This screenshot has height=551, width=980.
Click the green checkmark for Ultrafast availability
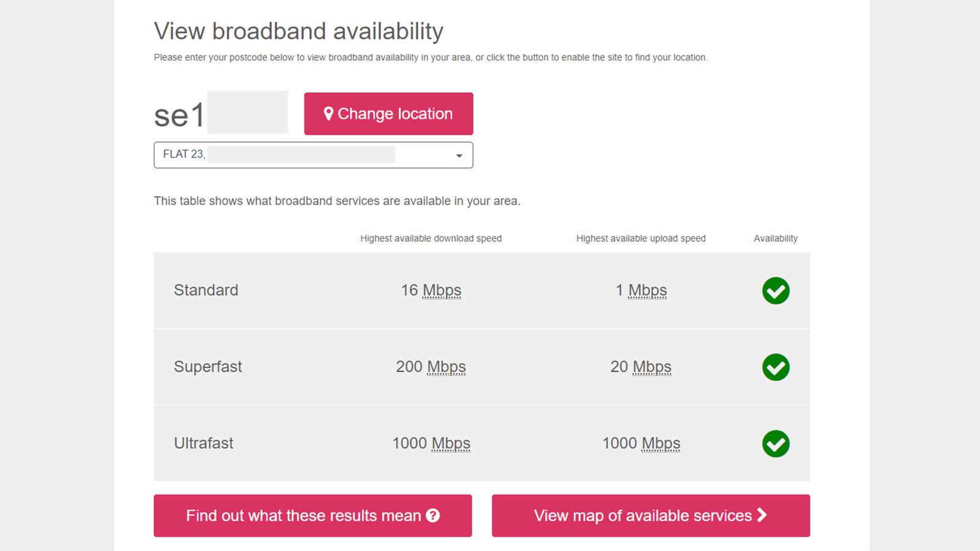point(775,443)
